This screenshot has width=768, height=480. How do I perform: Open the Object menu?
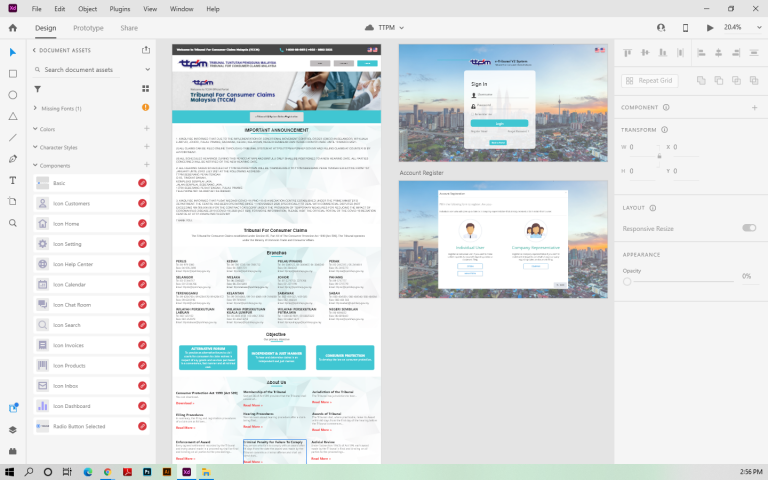87,8
